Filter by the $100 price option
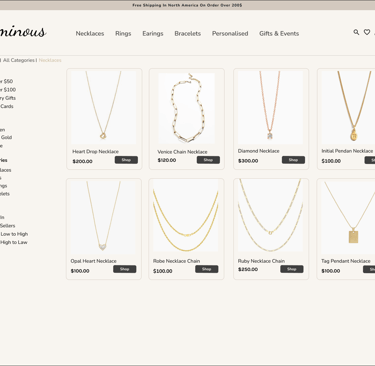 (8, 90)
